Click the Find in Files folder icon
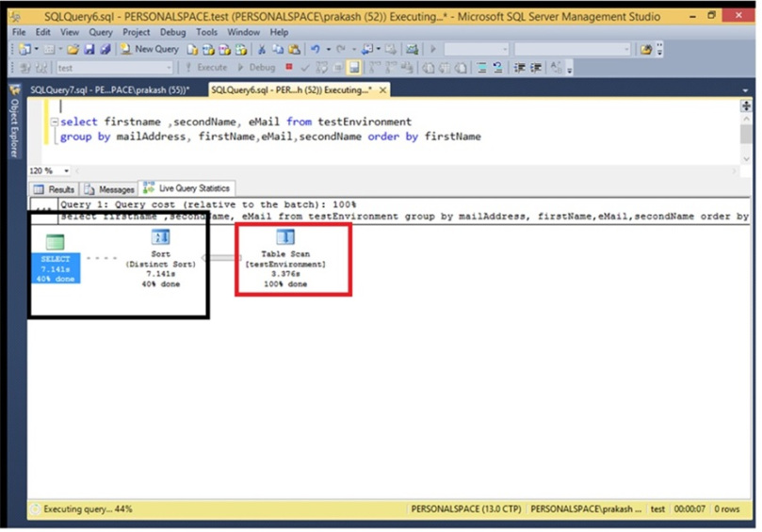This screenshot has width=762, height=532. [x=646, y=50]
